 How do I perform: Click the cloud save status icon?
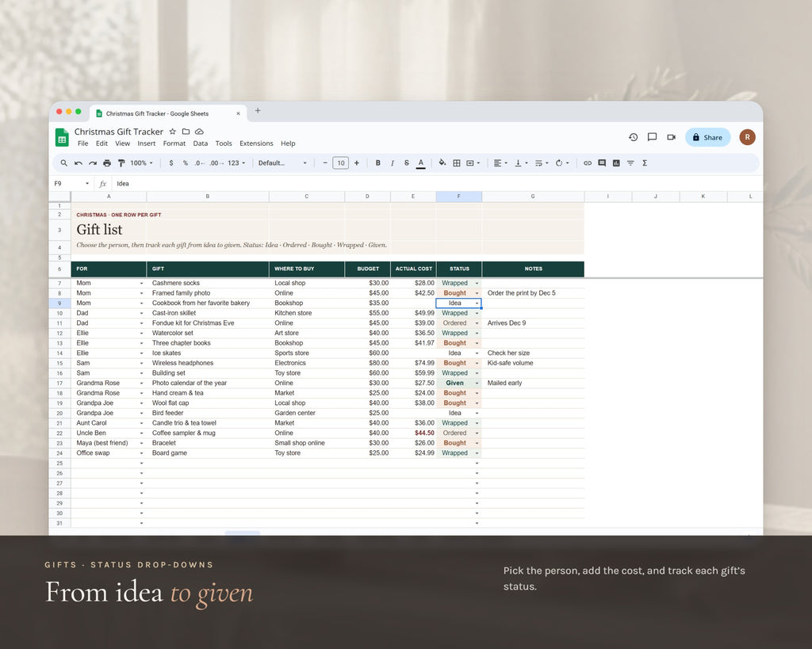(199, 132)
